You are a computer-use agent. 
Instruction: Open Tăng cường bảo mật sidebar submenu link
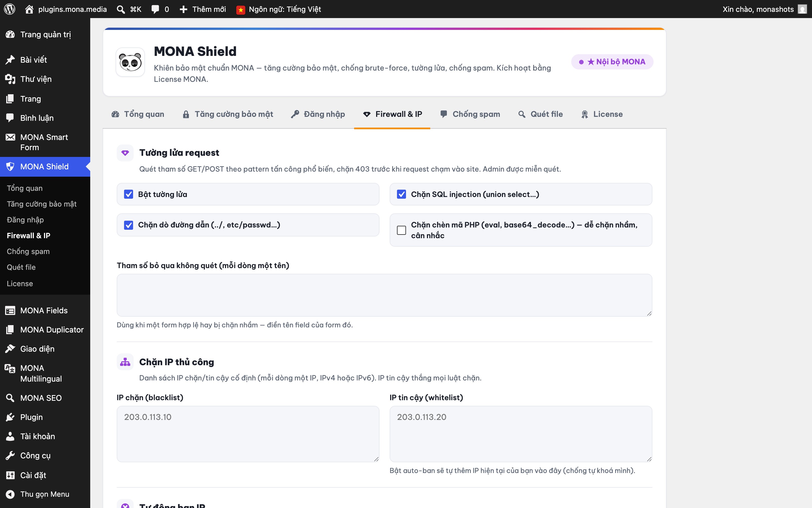pos(42,204)
